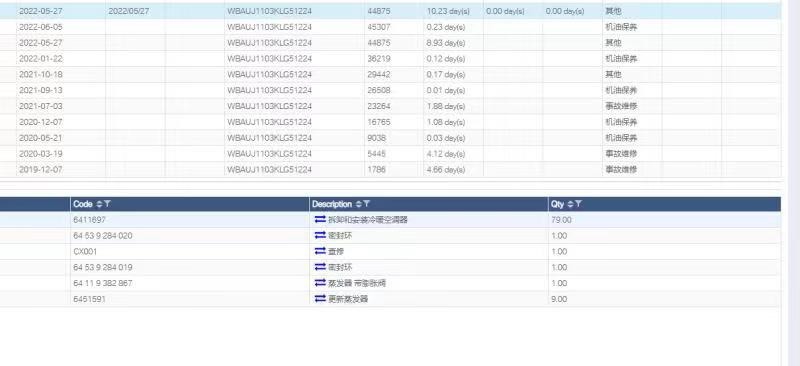Select the 2021-07-03 record row
Screen dimensions: 800x366
[390, 106]
